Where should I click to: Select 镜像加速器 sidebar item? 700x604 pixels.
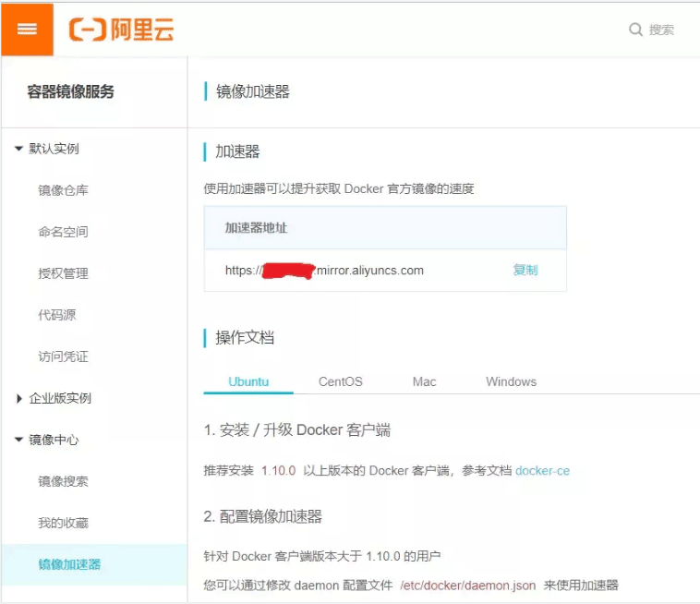point(69,564)
